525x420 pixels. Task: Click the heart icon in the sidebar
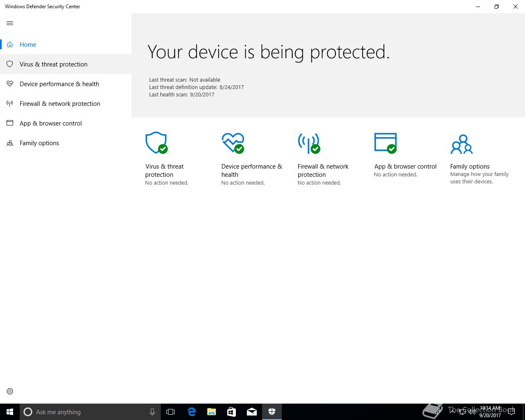click(10, 84)
